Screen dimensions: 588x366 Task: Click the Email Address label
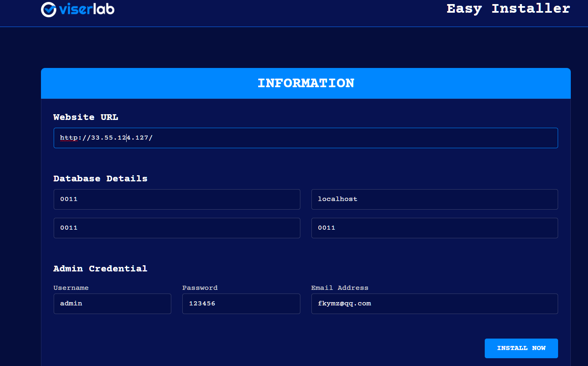coord(340,288)
